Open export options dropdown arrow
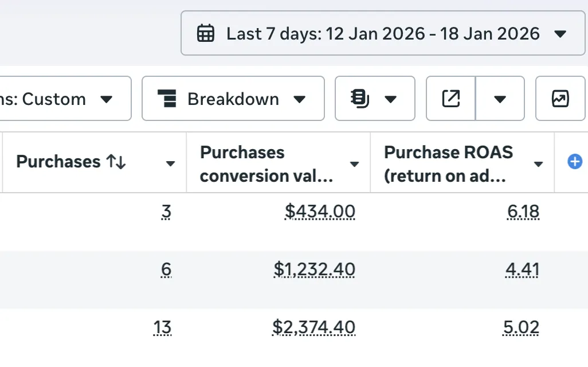 (500, 99)
